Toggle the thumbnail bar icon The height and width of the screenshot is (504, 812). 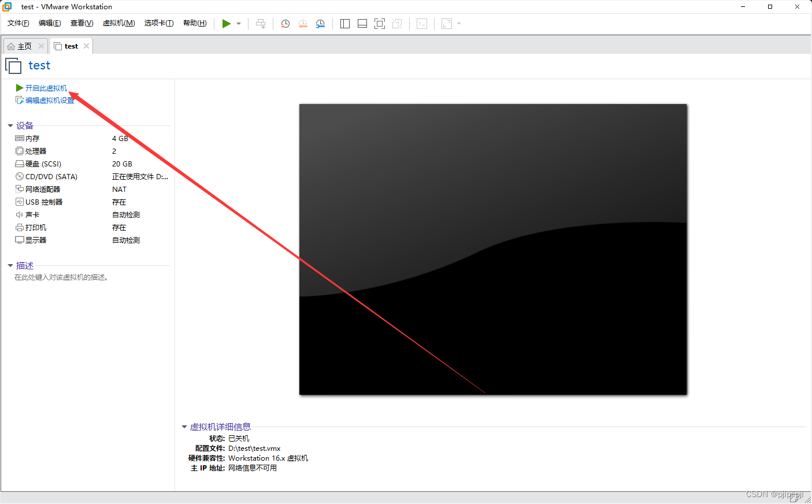click(x=362, y=24)
